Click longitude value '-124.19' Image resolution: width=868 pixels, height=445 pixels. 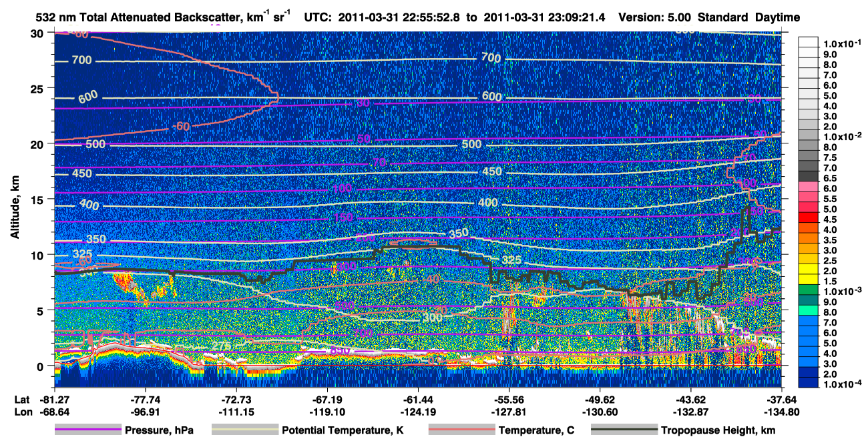(x=418, y=412)
